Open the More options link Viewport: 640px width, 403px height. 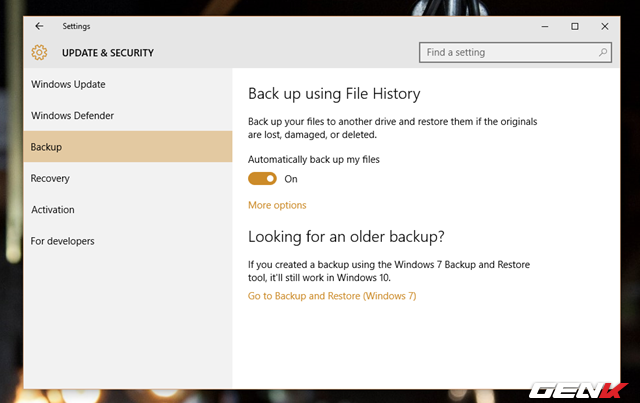coord(277,205)
